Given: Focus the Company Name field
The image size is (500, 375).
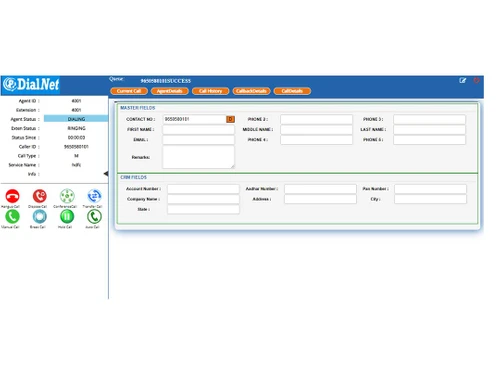Looking at the screenshot, I should (203, 199).
